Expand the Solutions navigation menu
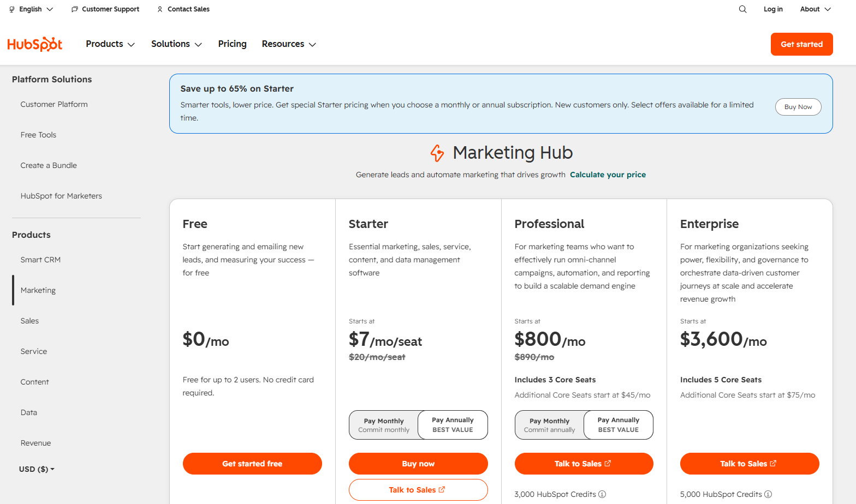 [176, 44]
